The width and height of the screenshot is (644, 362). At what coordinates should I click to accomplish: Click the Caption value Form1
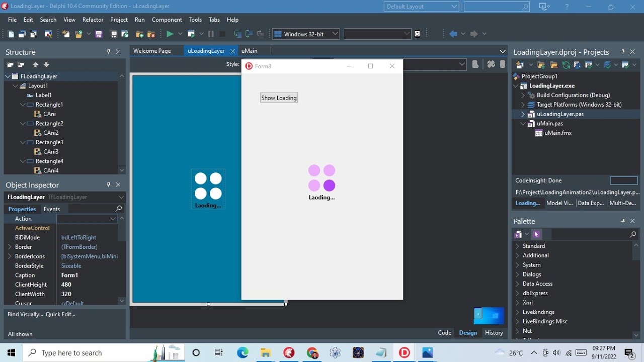[69, 275]
